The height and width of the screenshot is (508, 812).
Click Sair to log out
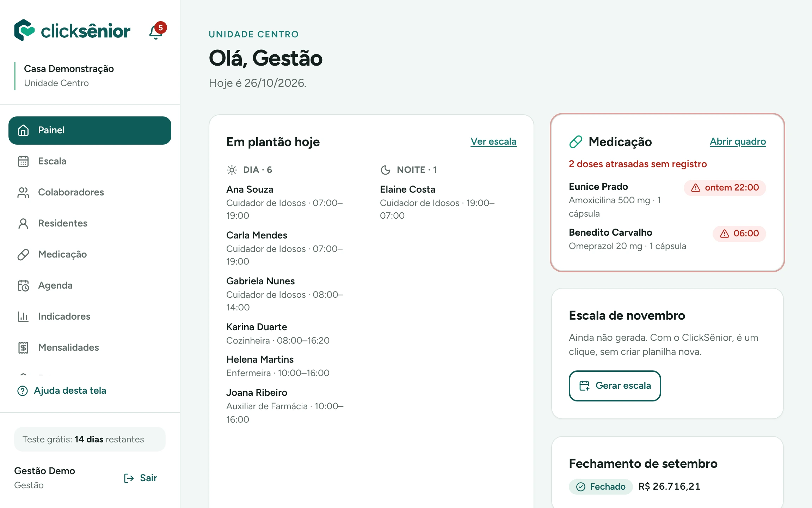tap(141, 478)
